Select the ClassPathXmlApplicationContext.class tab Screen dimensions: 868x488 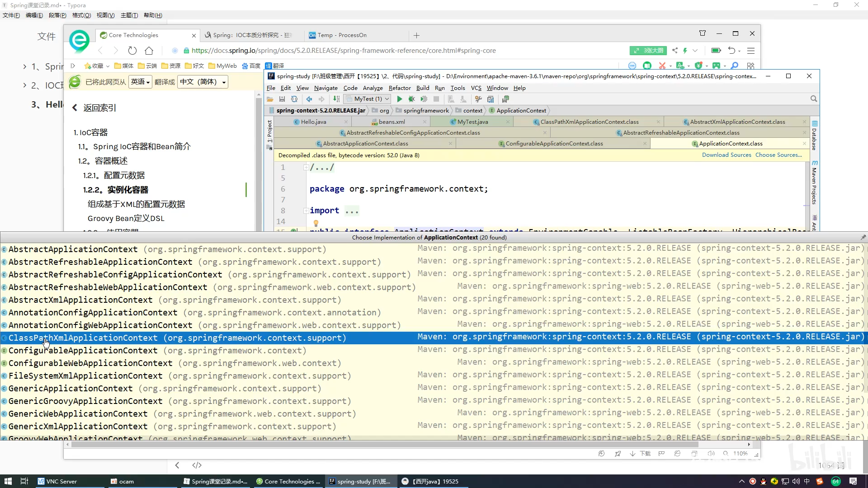click(x=590, y=122)
